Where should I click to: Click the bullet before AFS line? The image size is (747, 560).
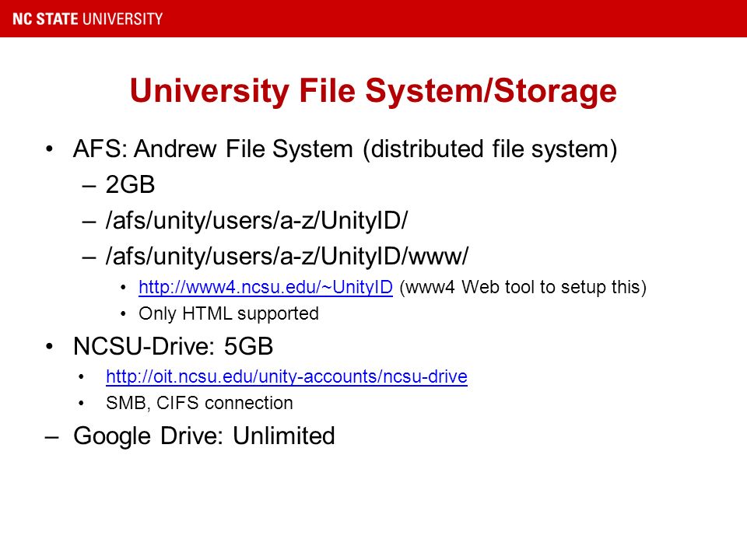pos(50,149)
